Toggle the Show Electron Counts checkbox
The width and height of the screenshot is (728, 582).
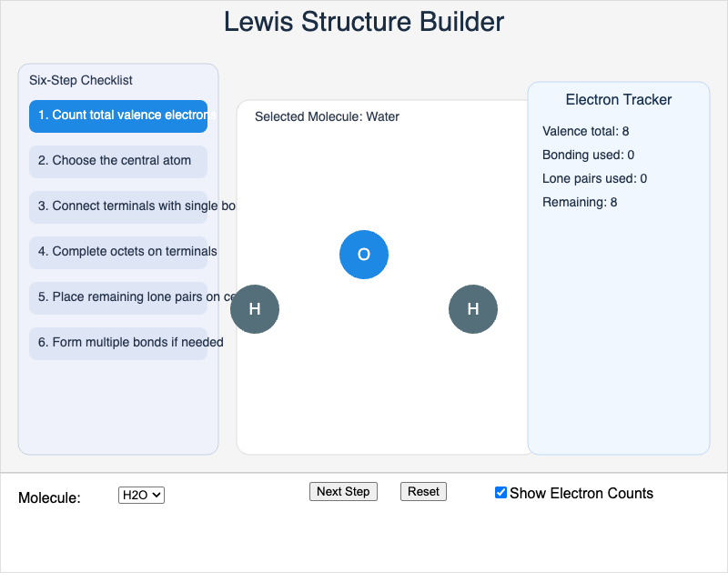500,493
